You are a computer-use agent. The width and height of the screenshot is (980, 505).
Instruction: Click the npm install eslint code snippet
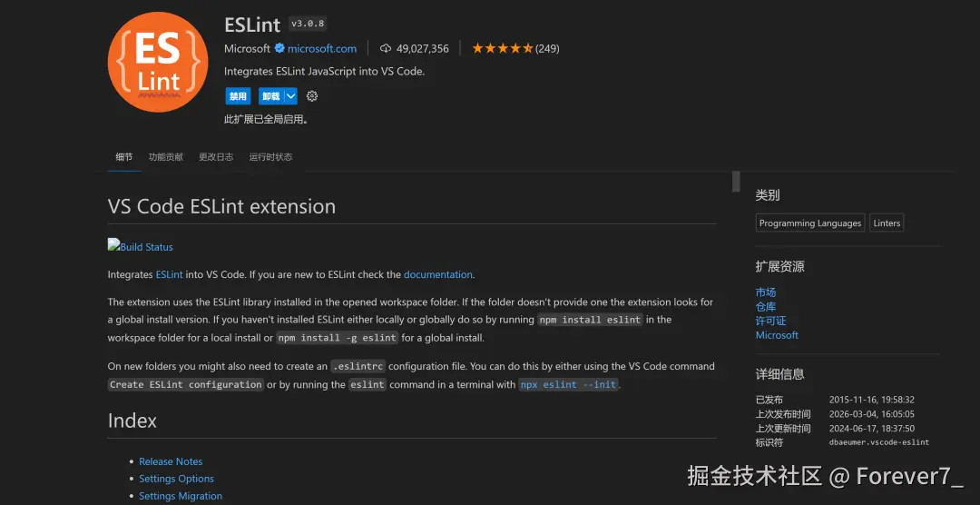tap(590, 320)
